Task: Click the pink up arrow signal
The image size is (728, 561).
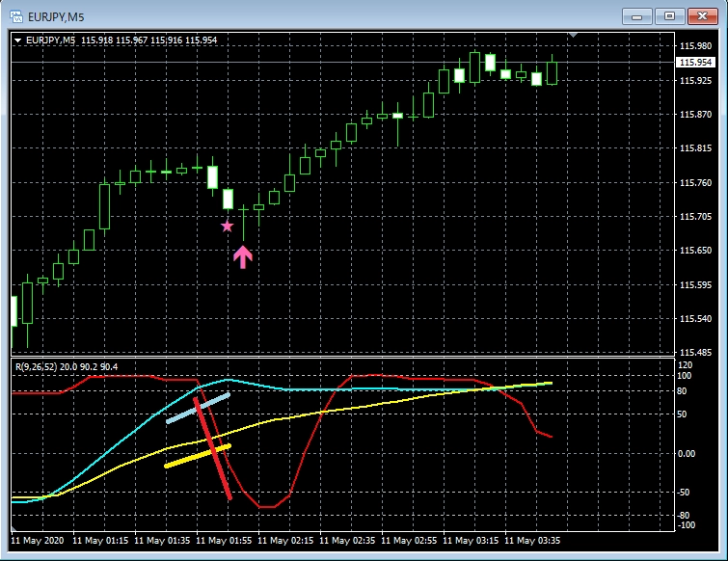Action: click(242, 255)
